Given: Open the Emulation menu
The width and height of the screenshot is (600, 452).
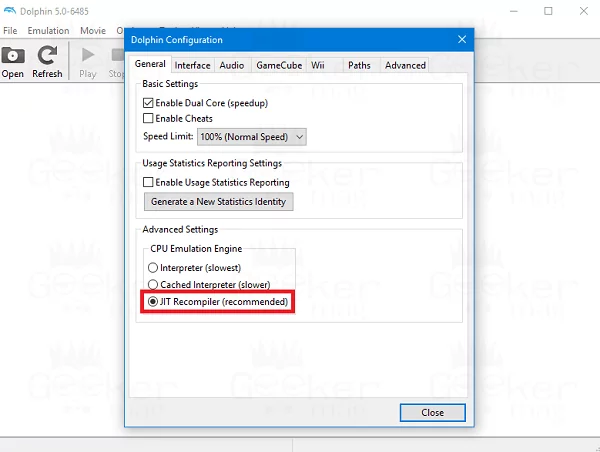Looking at the screenshot, I should coord(48,31).
